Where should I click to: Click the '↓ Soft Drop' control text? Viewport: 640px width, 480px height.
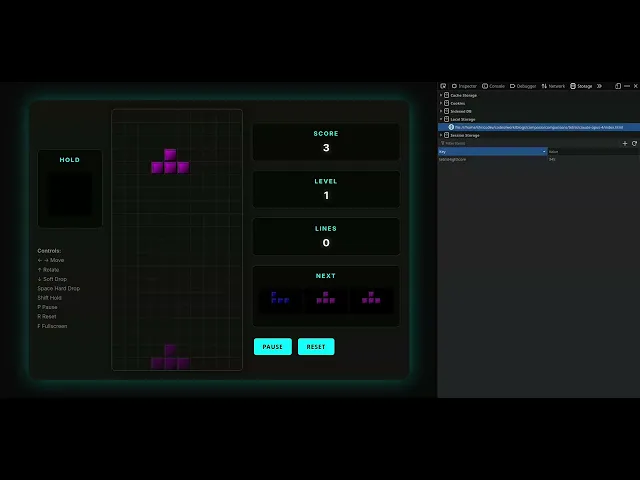(52, 279)
